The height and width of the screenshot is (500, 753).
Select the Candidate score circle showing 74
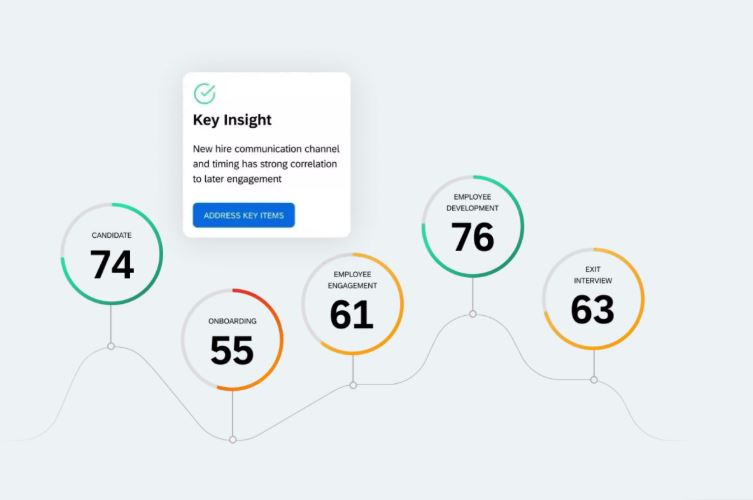pos(112,254)
